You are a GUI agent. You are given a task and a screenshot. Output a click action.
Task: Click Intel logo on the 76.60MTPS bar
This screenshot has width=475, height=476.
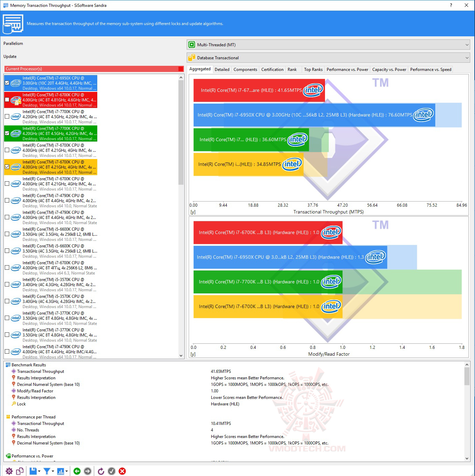[x=424, y=115]
